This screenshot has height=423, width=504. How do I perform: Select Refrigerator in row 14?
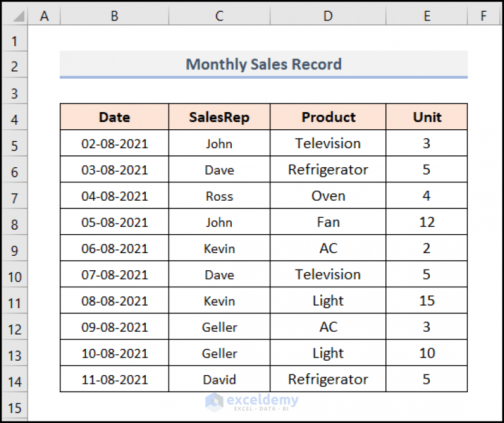tap(328, 379)
